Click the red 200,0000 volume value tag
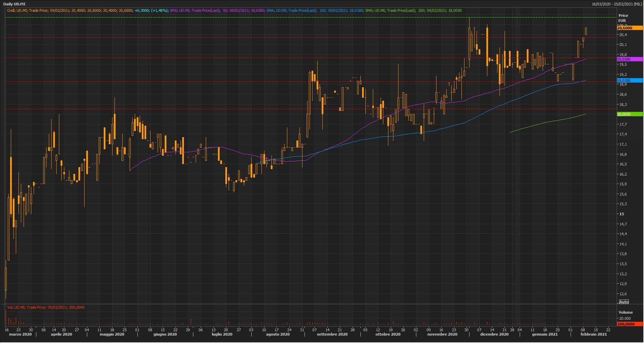The height and width of the screenshot is (343, 644). click(629, 324)
